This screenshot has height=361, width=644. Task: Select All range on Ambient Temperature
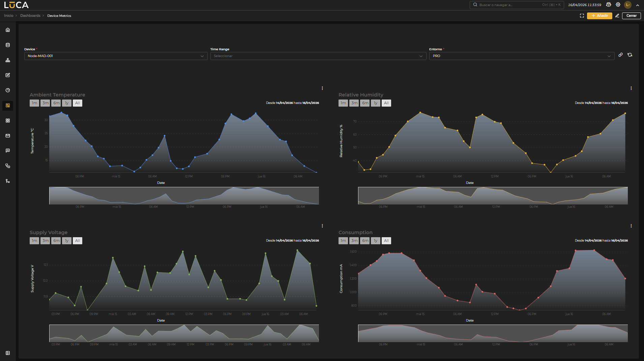tap(78, 103)
